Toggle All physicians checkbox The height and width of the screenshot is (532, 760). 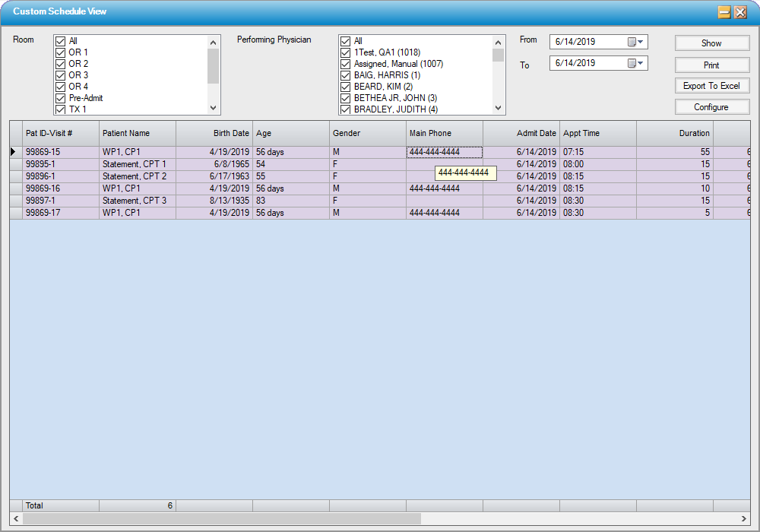click(x=346, y=41)
